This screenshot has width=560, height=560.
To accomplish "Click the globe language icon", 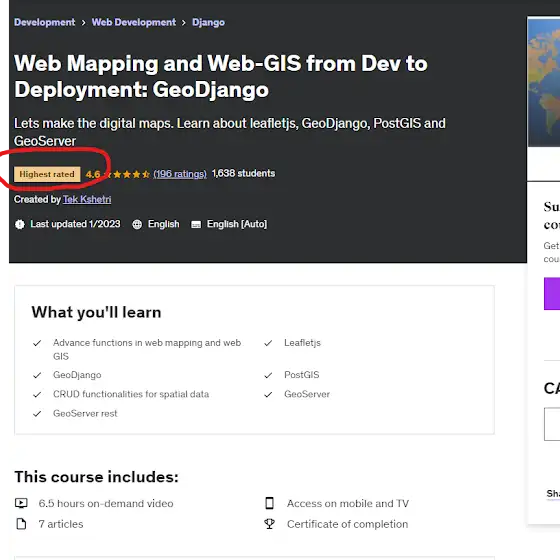I will pos(137,224).
